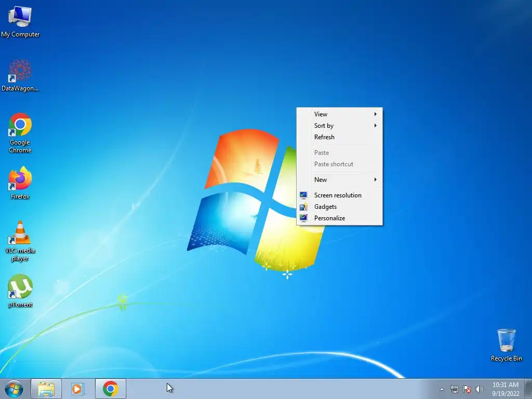The width and height of the screenshot is (532, 399).
Task: Open the Windows Start menu orb
Action: 14,389
